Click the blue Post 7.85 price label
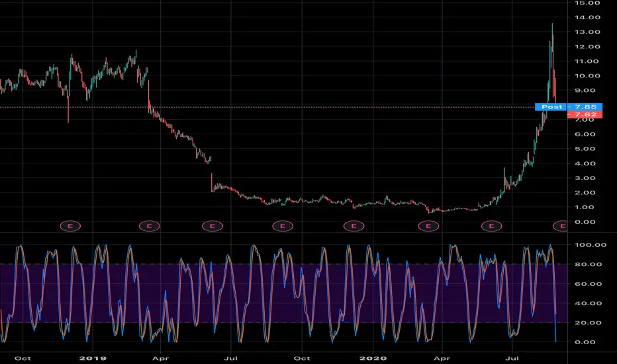This screenshot has height=364, width=617. tap(569, 107)
